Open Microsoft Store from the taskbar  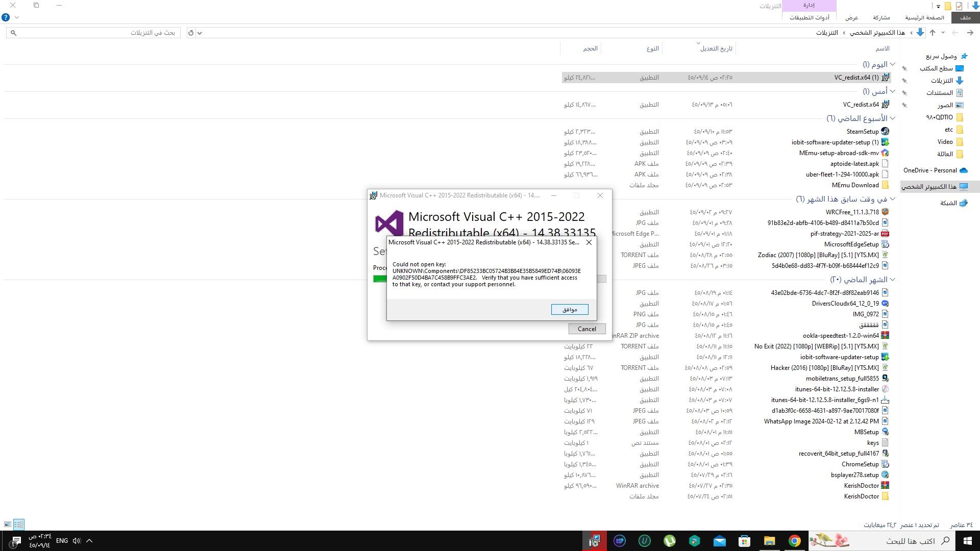click(x=744, y=541)
